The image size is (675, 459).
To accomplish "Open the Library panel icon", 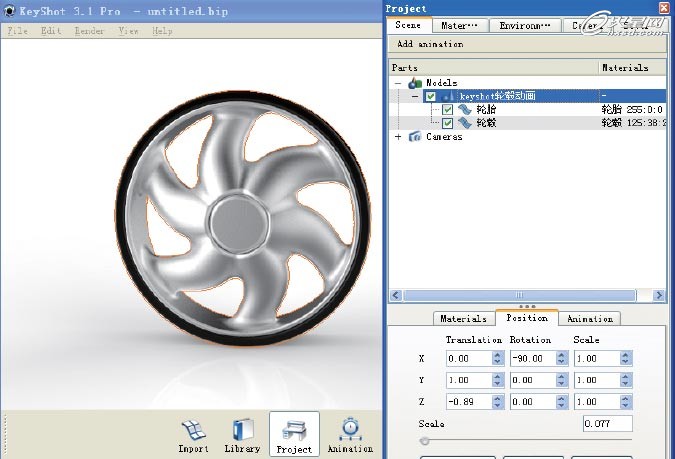I will pyautogui.click(x=242, y=430).
